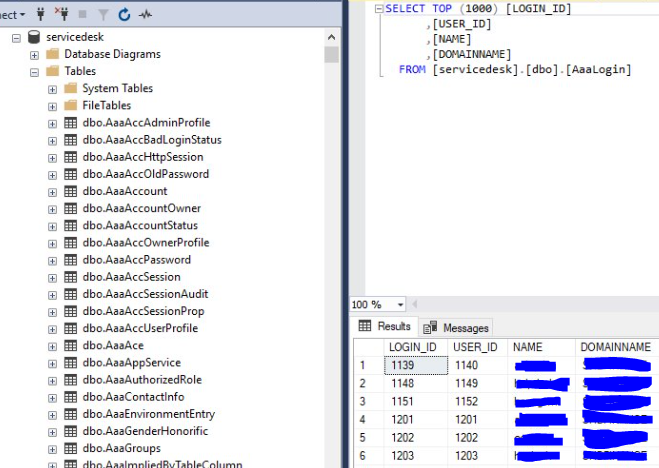Viewport: 659px width, 468px height.
Task: Click the table icon of dbo.AaaAccOwnerProfile
Action: pos(71,243)
